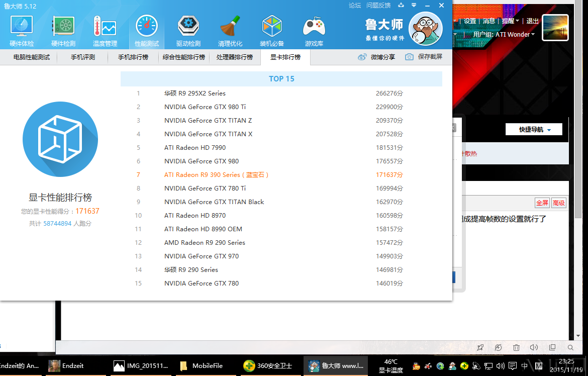
Task: Click the speed-dial icon next to rocket
Action: pos(498,347)
